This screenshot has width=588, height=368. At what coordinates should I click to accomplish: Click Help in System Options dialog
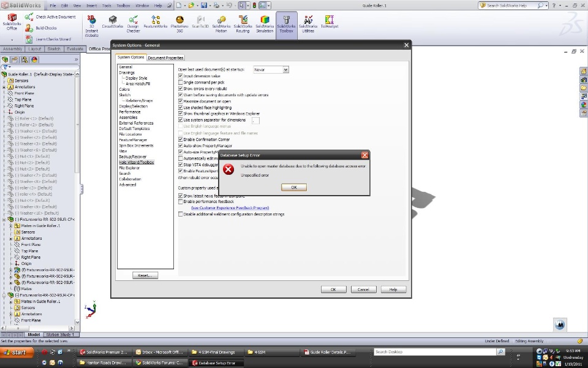coord(393,289)
